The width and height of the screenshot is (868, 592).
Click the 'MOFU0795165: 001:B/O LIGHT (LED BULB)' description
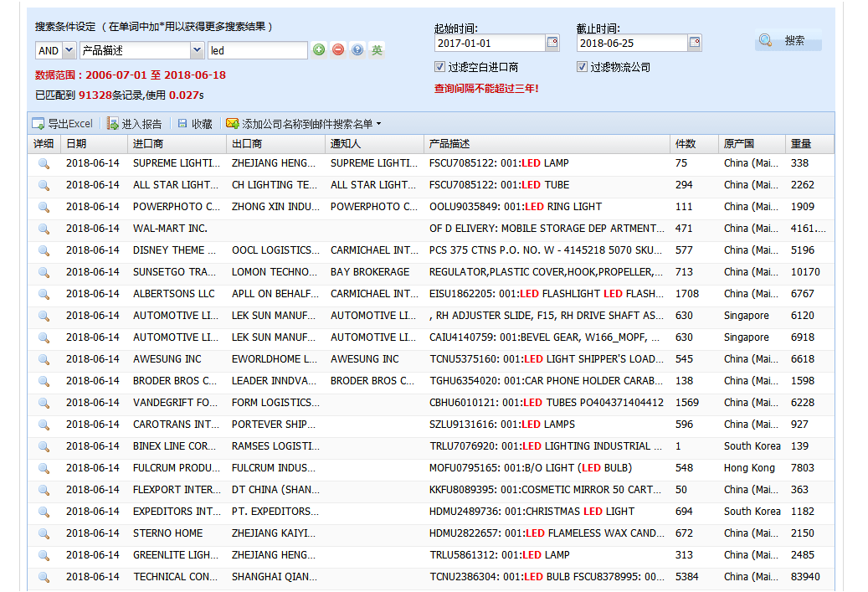[531, 468]
